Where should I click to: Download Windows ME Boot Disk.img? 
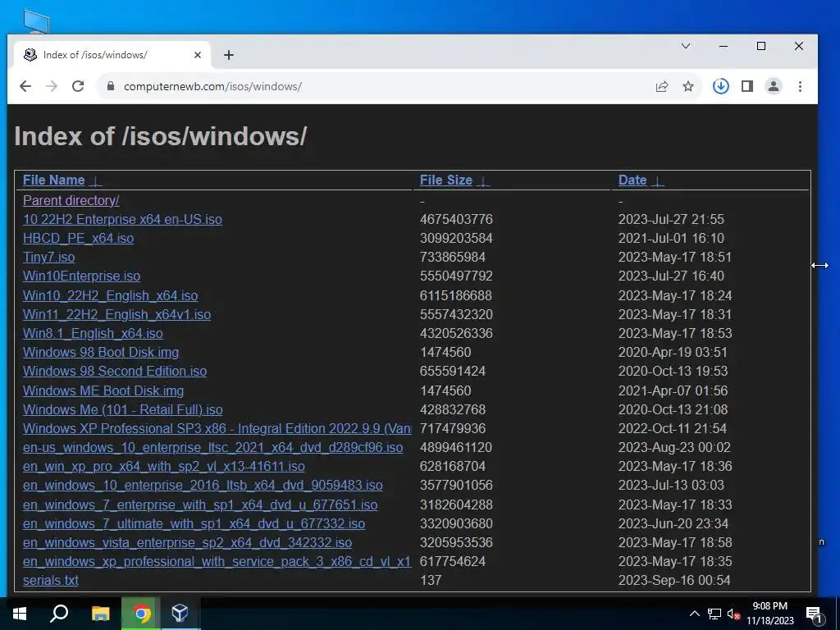(x=103, y=390)
